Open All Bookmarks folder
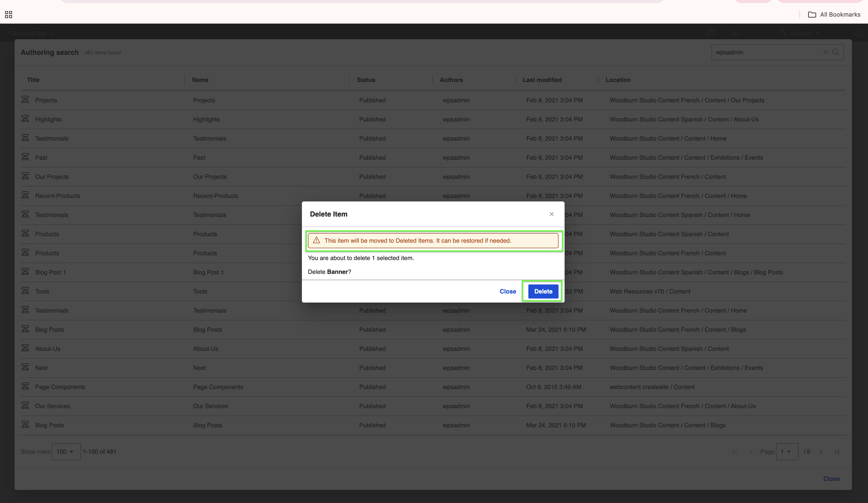868x503 pixels. pos(834,14)
